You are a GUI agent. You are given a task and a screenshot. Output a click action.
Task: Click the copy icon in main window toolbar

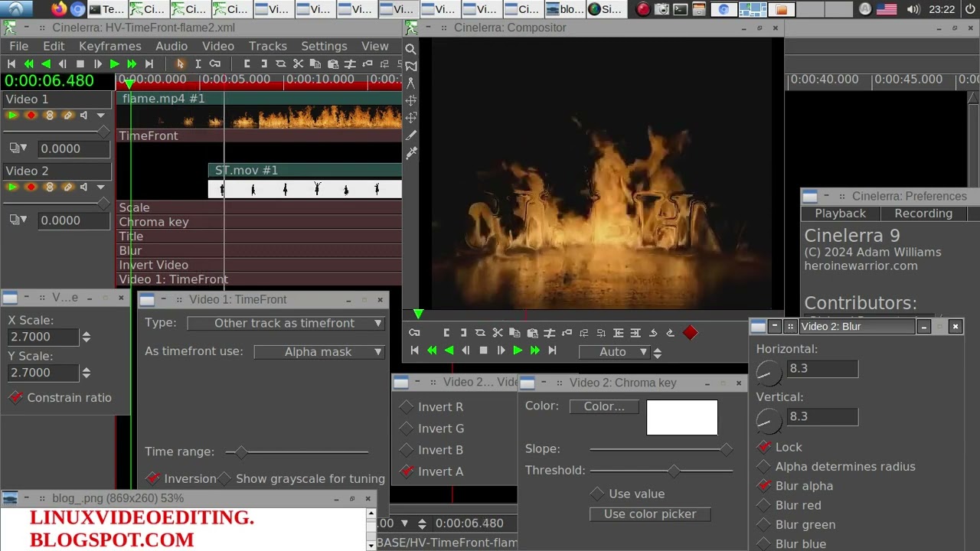[315, 64]
